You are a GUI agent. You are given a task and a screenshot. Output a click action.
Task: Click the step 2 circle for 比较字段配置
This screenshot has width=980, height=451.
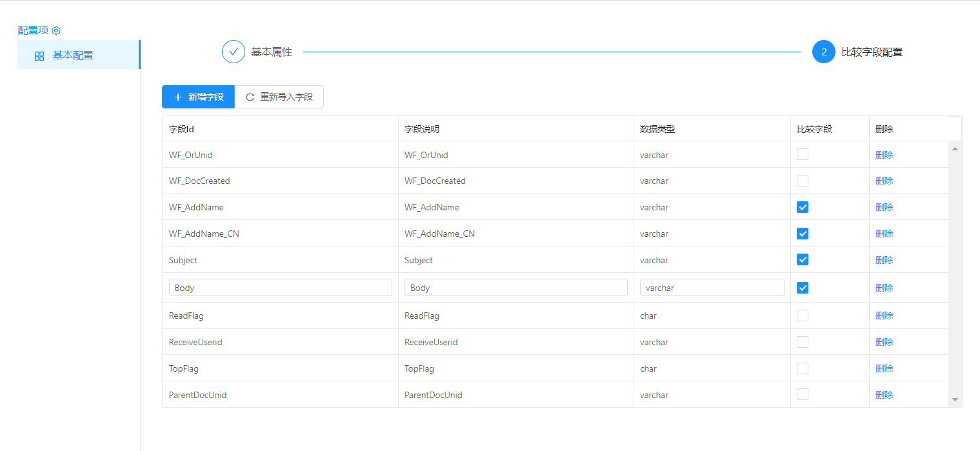[823, 52]
